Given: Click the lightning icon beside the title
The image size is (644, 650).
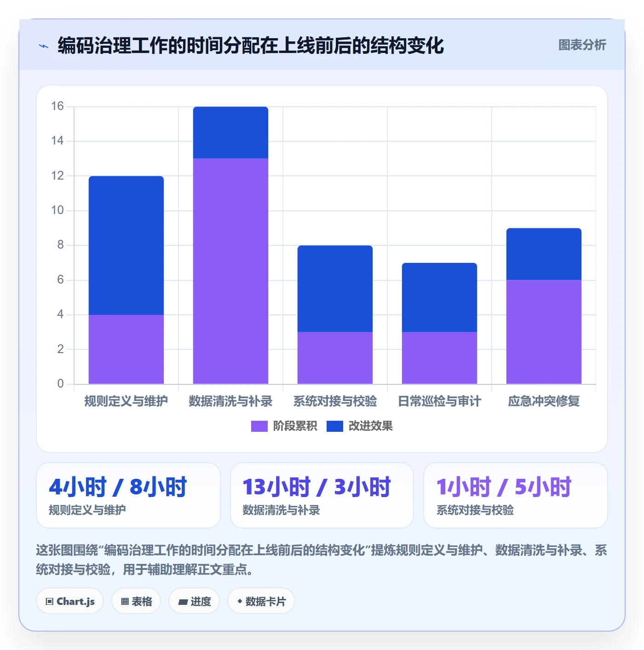Looking at the screenshot, I should pos(44,46).
